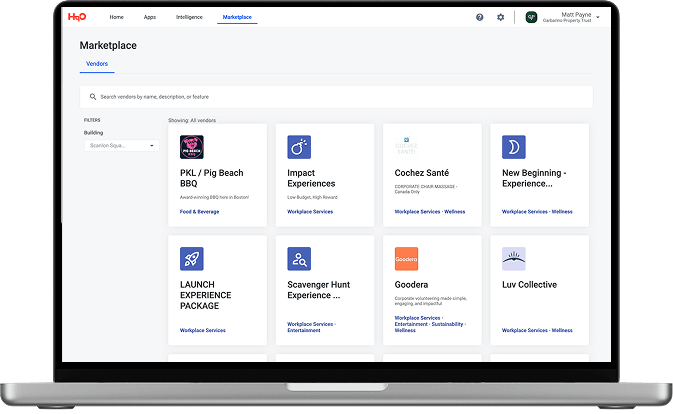Click the Food & Beverage category tag
Image resolution: width=673 pixels, height=414 pixels.
tap(200, 212)
